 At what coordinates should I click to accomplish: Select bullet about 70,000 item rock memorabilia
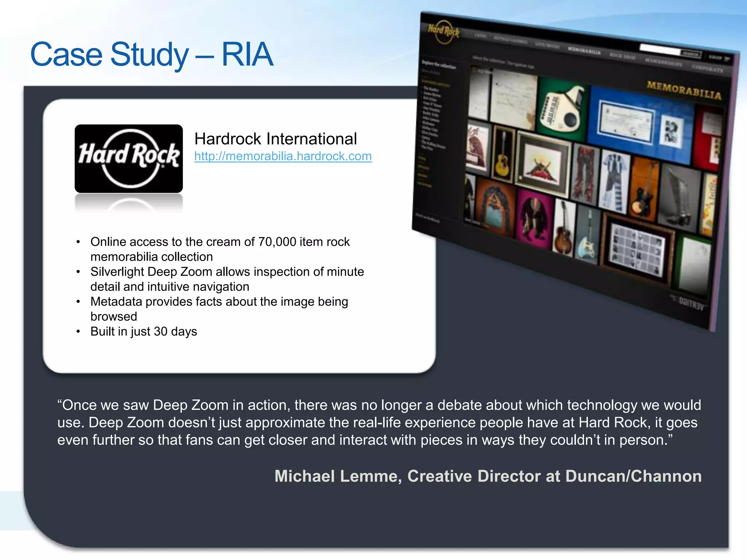coord(220,249)
